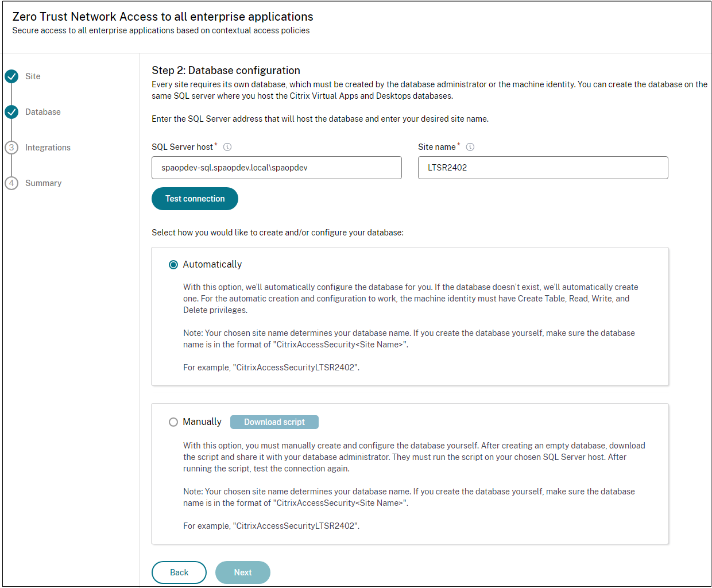Viewport: 712px width, 588px height.
Task: Click the Manually option label
Action: pyautogui.click(x=202, y=422)
